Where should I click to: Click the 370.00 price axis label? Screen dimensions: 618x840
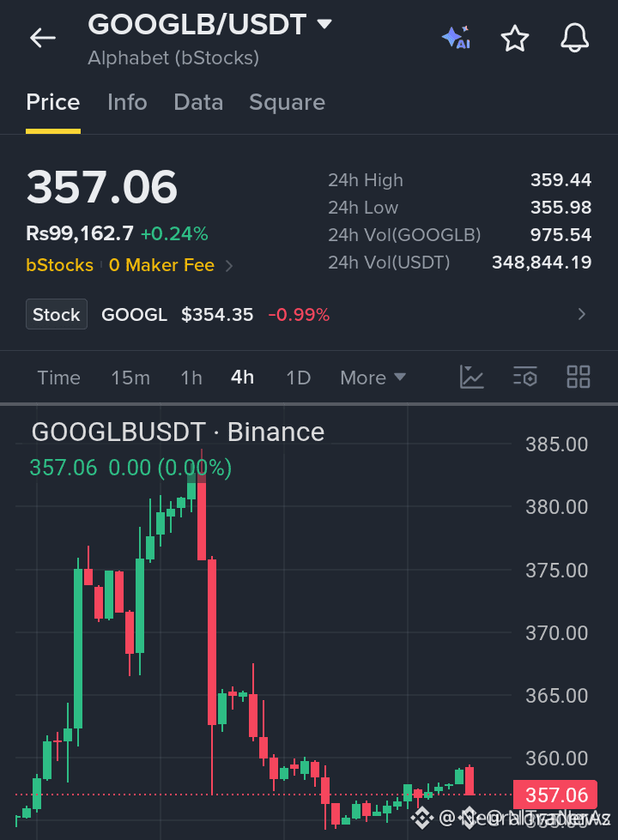(x=556, y=632)
